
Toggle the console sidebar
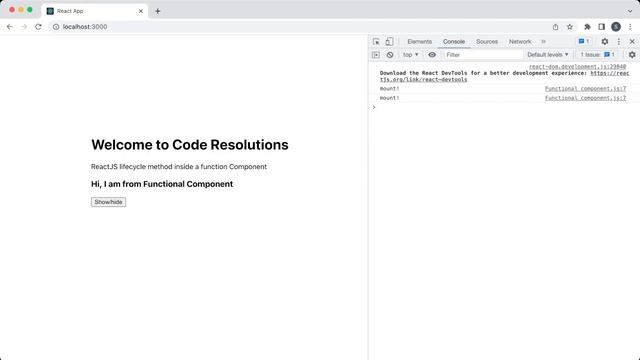(x=376, y=55)
